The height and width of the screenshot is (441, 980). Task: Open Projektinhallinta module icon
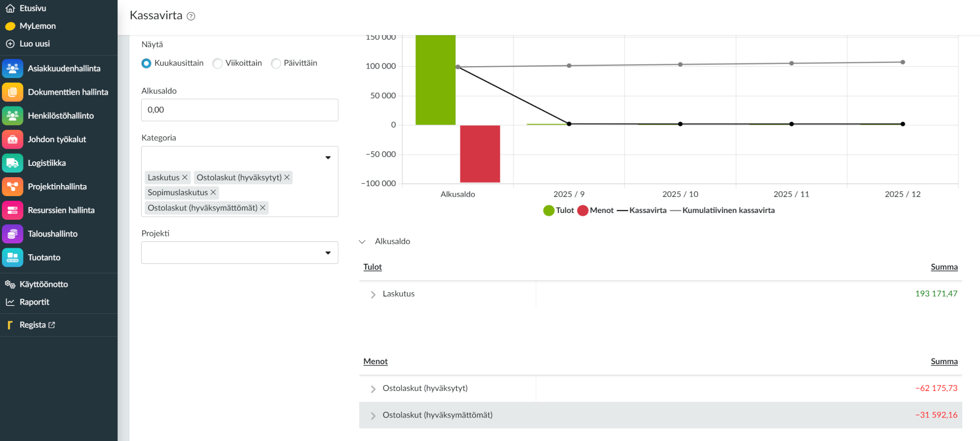click(13, 186)
